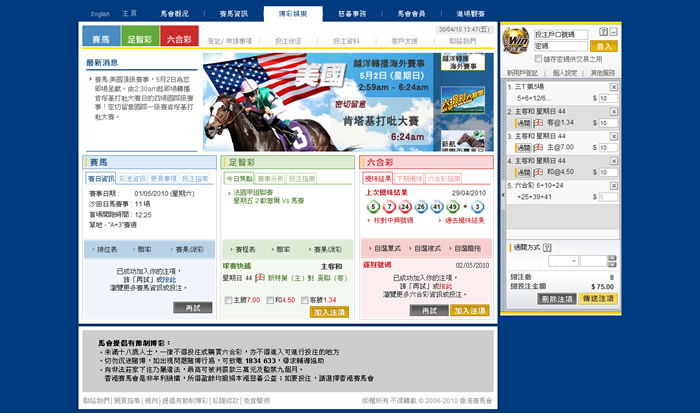Image resolution: width=700 pixels, height=413 pixels.
Task: Open 法國甲組聯賽 match link
Action: (253, 193)
